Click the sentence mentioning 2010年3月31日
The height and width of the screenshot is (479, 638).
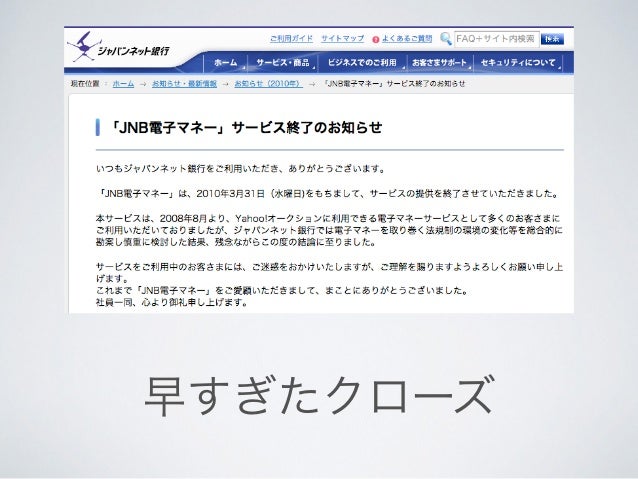[x=328, y=194]
